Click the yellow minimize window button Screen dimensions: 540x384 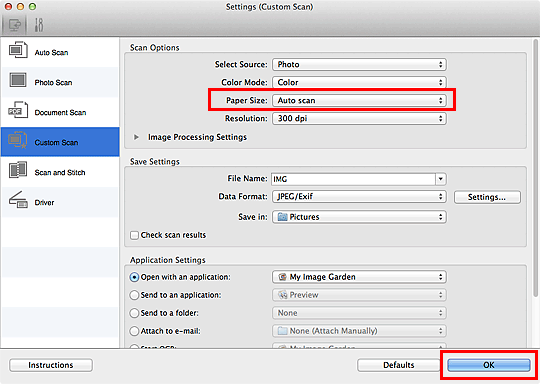[x=20, y=6]
